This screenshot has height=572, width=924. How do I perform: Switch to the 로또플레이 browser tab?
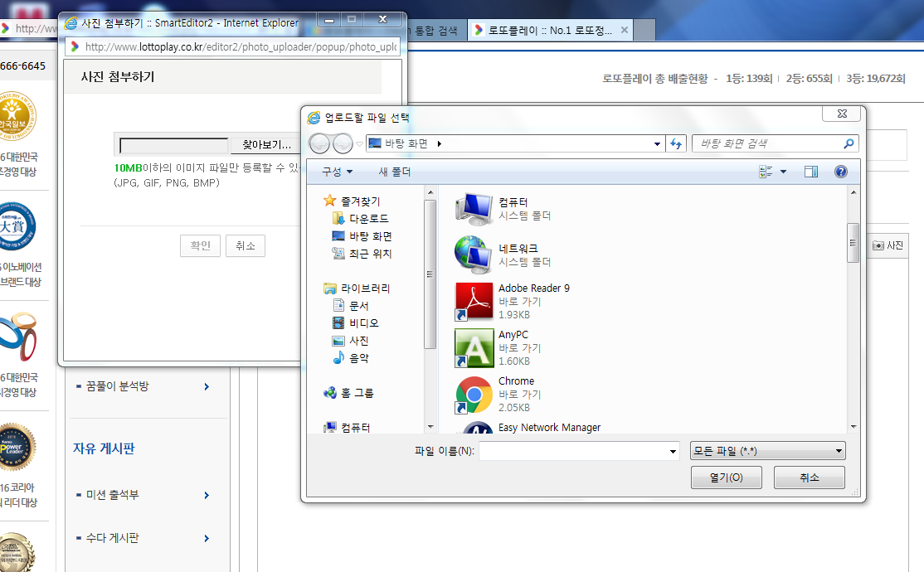[x=549, y=30]
